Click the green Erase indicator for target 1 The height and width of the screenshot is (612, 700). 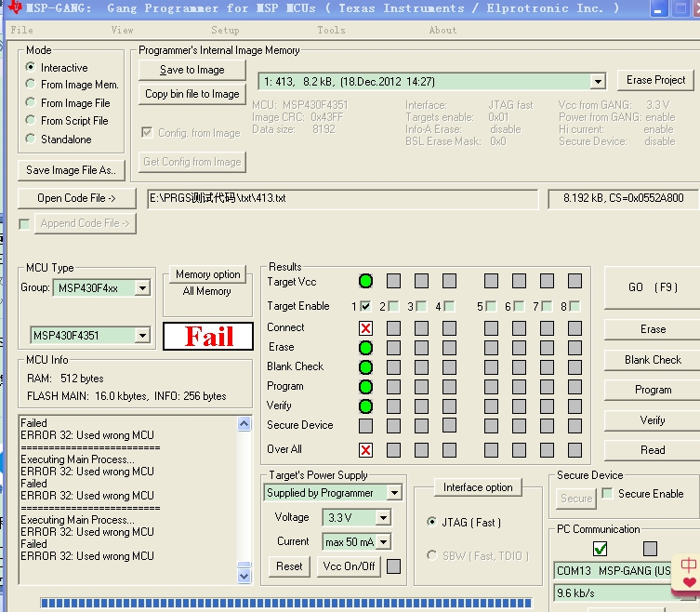click(365, 348)
